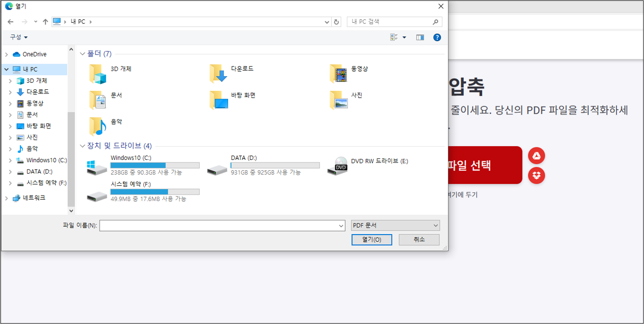Click the red Google Drive upload icon
This screenshot has height=324, width=644.
536,155
